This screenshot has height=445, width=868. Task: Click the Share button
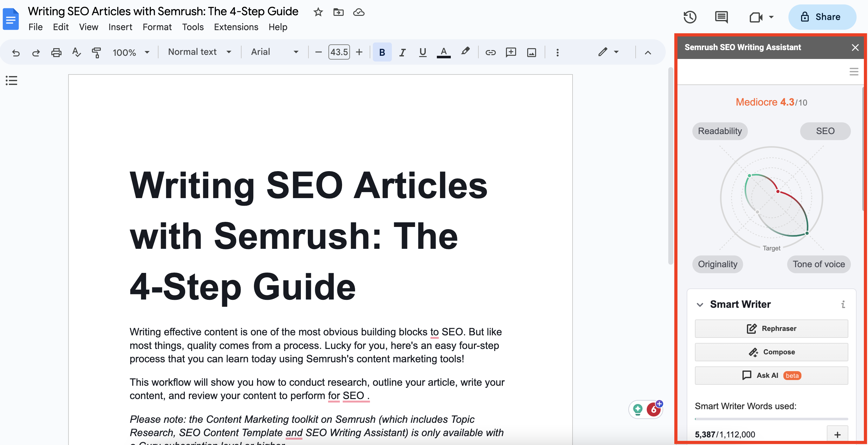[x=822, y=17]
